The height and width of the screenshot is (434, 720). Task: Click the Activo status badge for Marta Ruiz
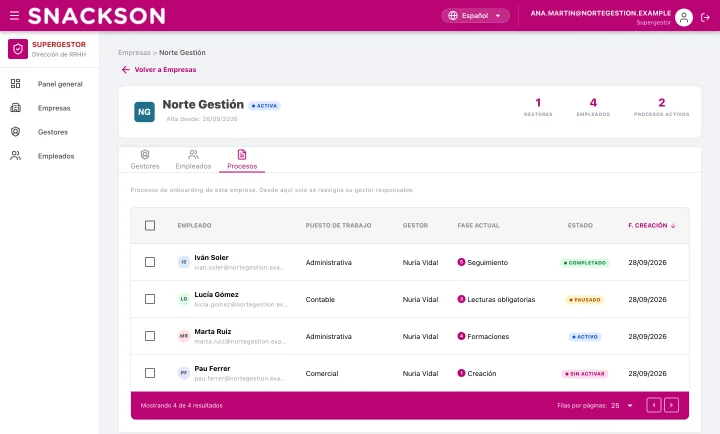coord(585,337)
